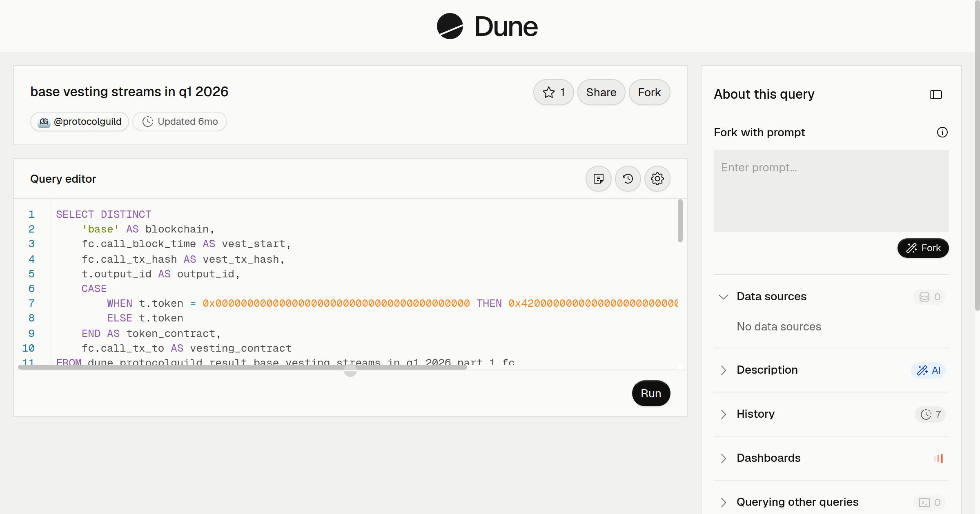The image size is (980, 514).
Task: Expand the Description section
Action: tap(723, 370)
